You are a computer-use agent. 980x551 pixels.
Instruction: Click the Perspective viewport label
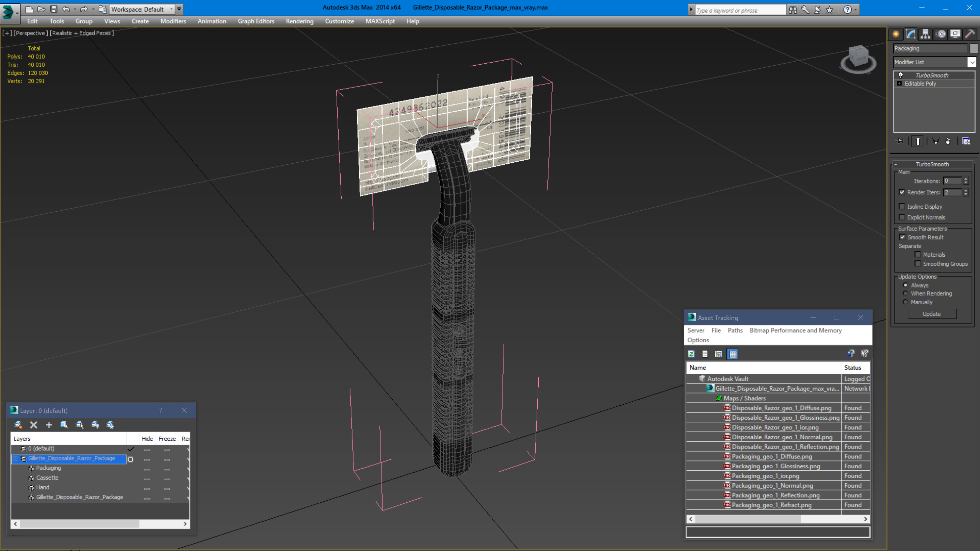tap(31, 33)
